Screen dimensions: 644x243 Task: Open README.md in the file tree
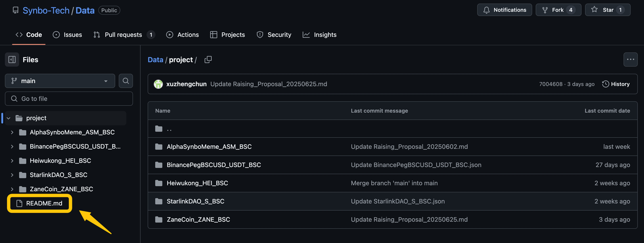(44, 203)
